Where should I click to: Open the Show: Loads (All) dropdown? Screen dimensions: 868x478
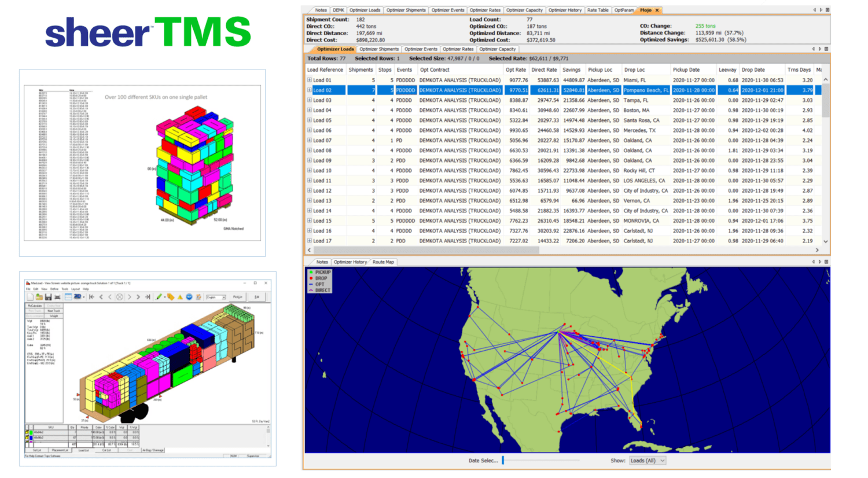click(646, 460)
